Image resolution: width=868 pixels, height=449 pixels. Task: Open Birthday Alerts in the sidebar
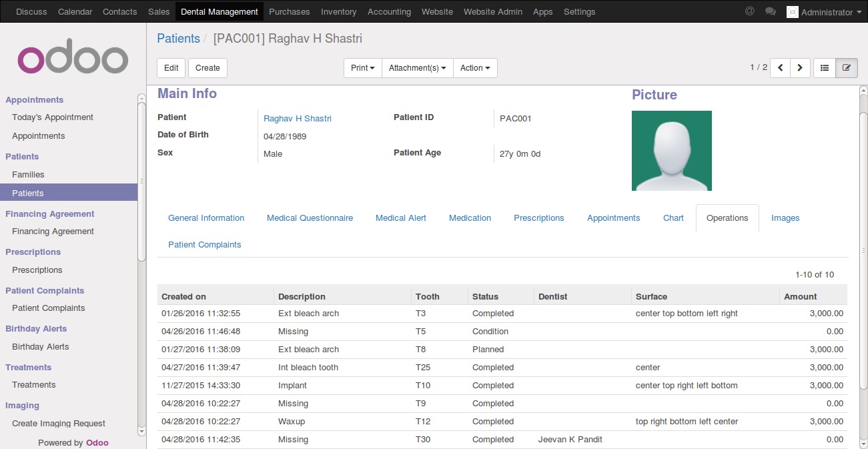click(41, 347)
